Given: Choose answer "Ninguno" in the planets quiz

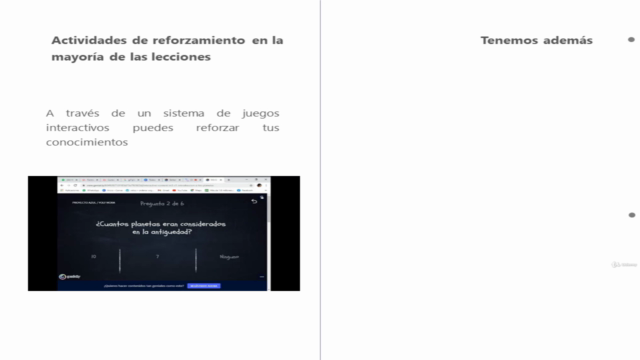Looking at the screenshot, I should click(229, 257).
